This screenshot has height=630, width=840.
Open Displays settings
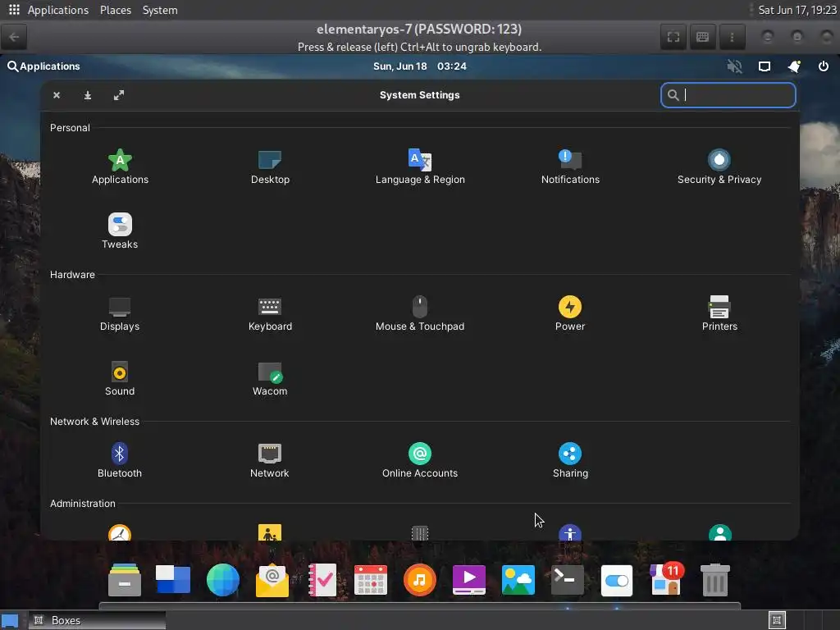tap(120, 314)
